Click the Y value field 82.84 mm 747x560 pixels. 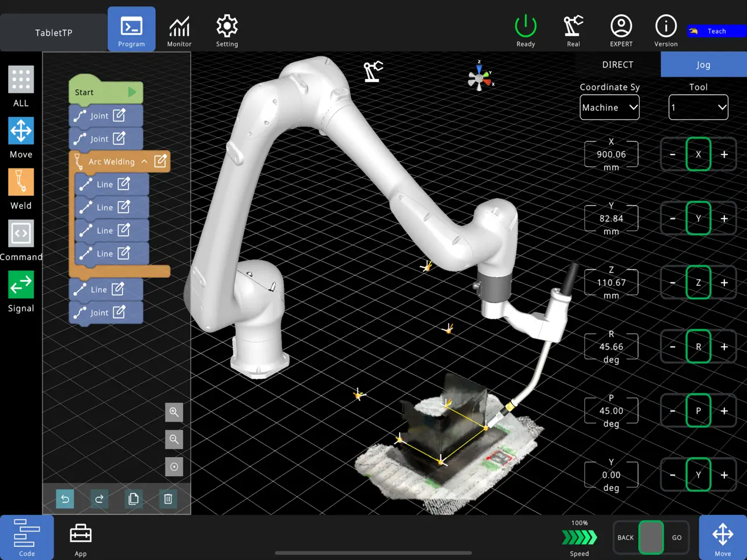611,218
